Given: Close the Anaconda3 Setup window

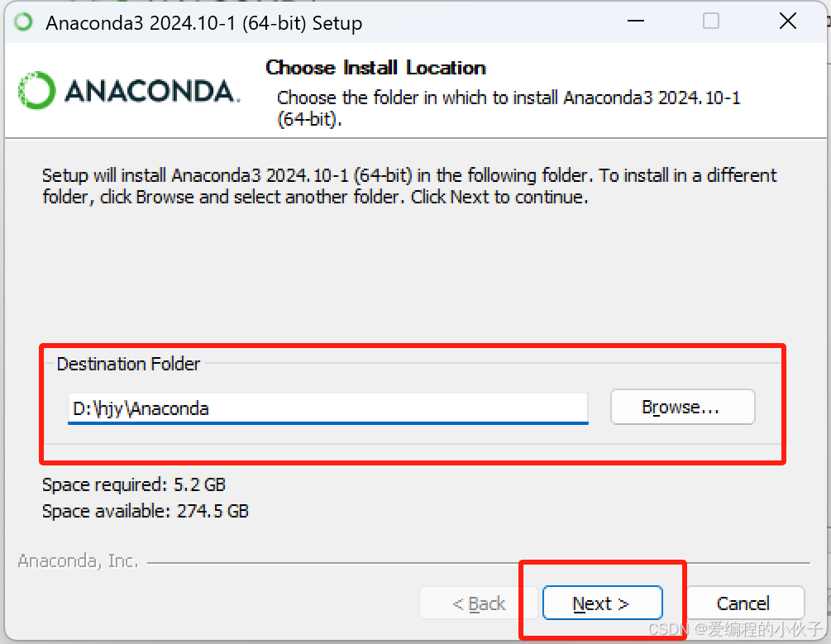Looking at the screenshot, I should coord(787,21).
